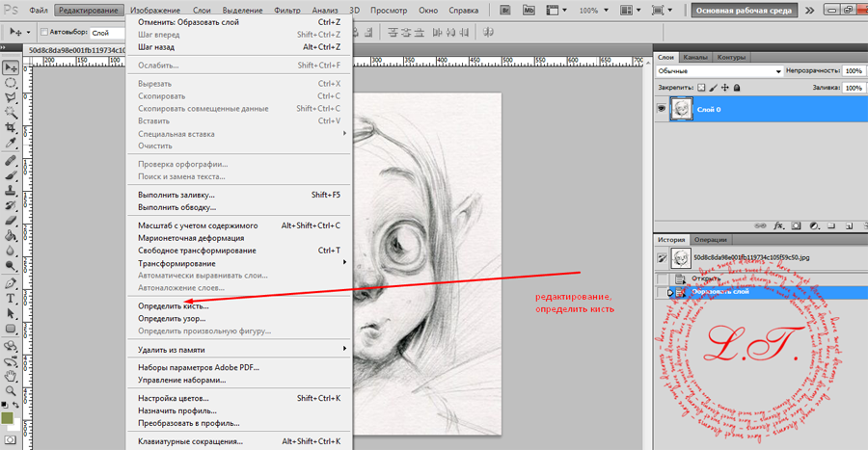Select the Pen tool
Image resolution: width=868 pixels, height=450 pixels.
pyautogui.click(x=11, y=283)
